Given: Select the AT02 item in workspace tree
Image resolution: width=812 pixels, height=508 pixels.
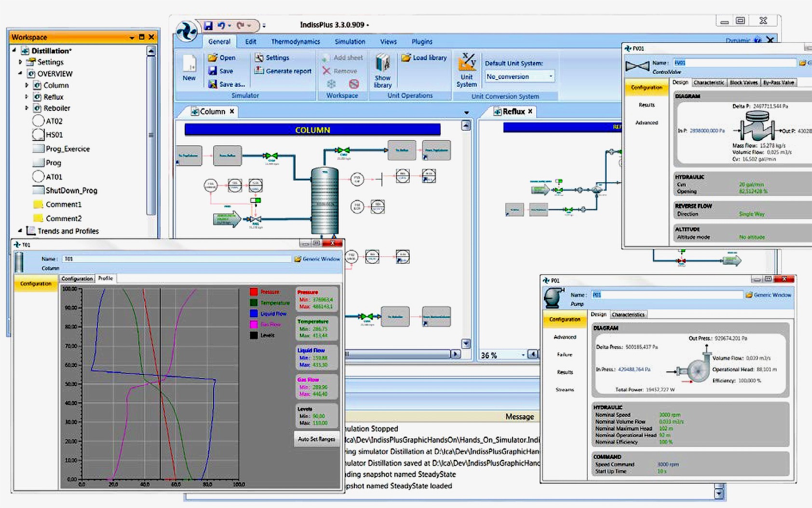Looking at the screenshot, I should click(54, 121).
